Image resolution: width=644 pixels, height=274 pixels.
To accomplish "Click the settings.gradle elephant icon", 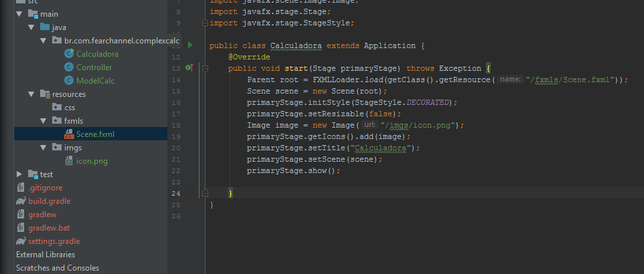I will tap(21, 241).
